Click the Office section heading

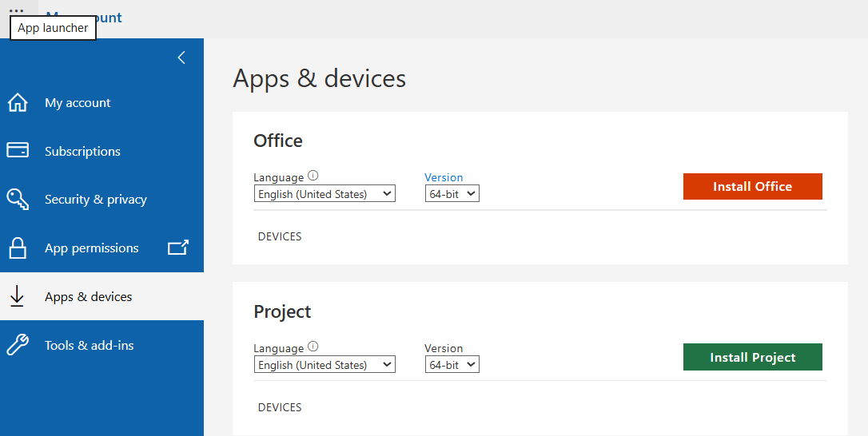(278, 141)
